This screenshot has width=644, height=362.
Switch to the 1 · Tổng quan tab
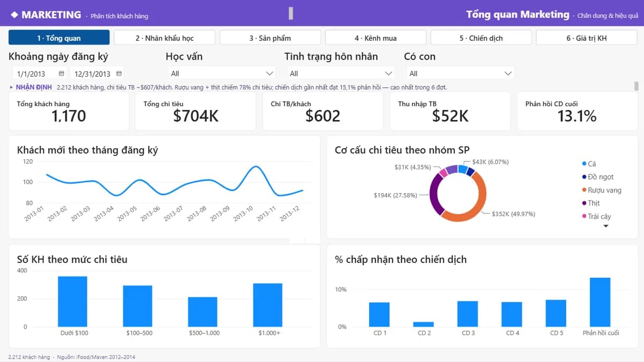[x=59, y=38]
